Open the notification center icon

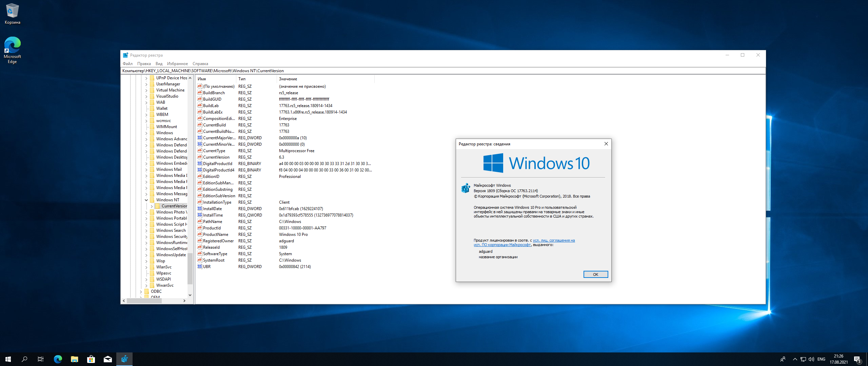pos(857,359)
